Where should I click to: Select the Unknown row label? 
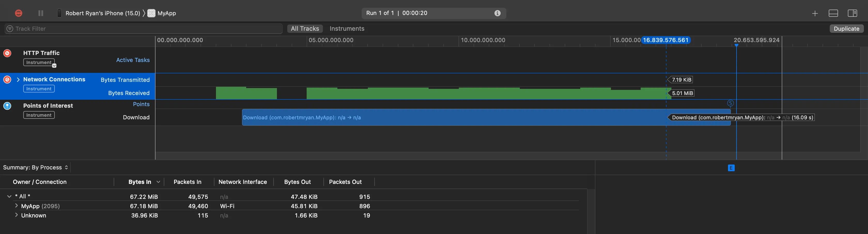click(x=34, y=215)
